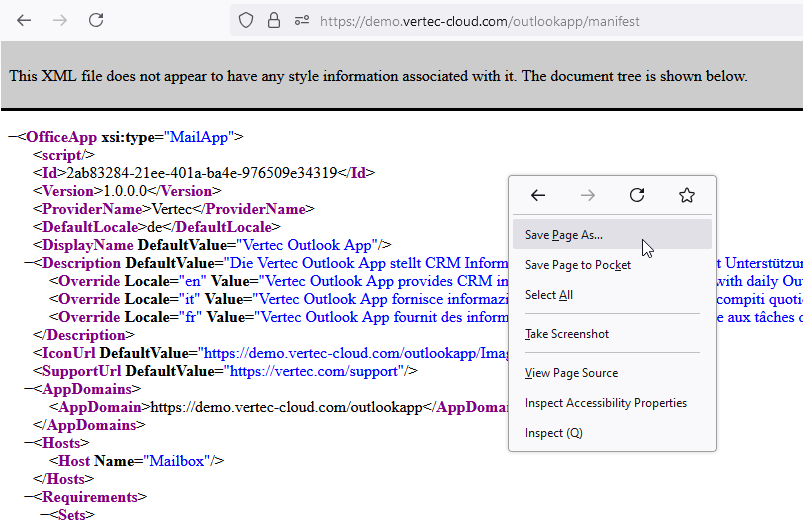
Task: Select Save Page to Pocket
Action: (578, 265)
